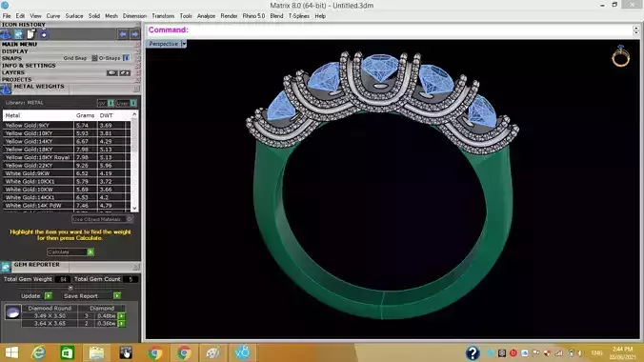Image resolution: width=644 pixels, height=362 pixels.
Task: Select the White Gold:9KW metal row
Action: 67,173
